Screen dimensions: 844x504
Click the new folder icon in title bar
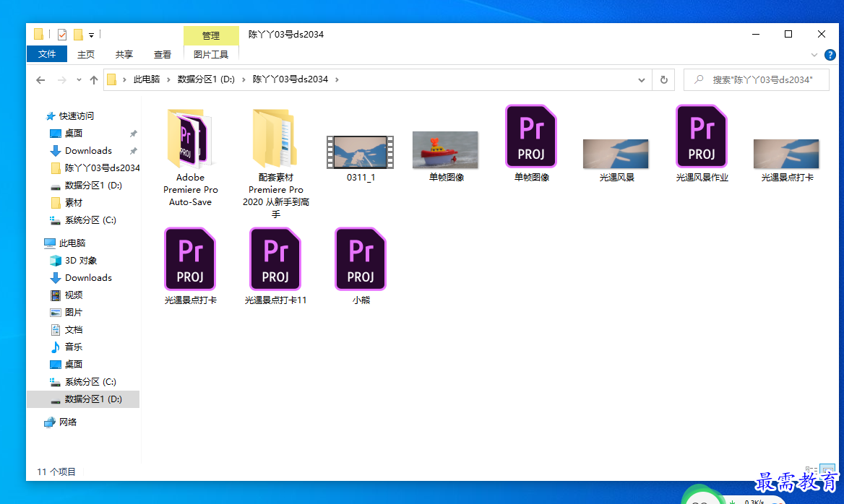click(x=78, y=35)
